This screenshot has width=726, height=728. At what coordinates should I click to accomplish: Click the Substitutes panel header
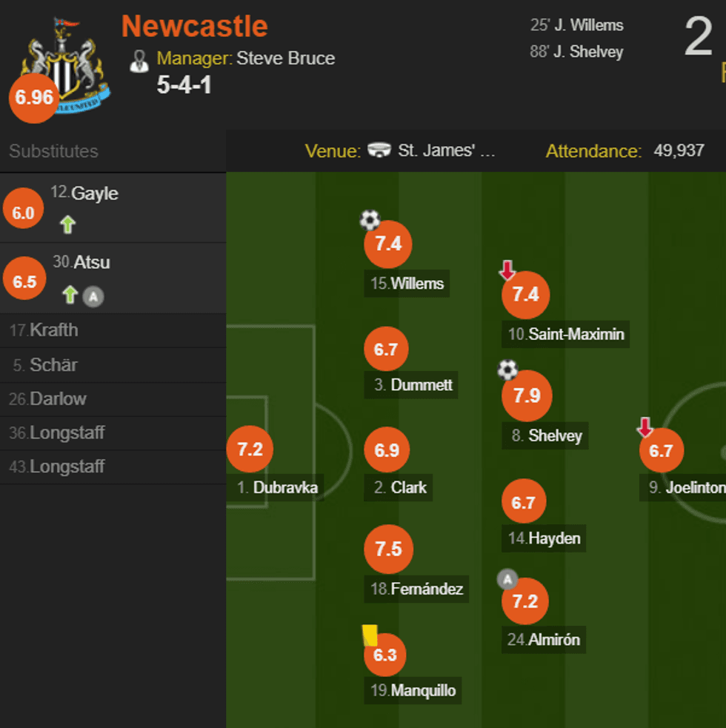(53, 151)
